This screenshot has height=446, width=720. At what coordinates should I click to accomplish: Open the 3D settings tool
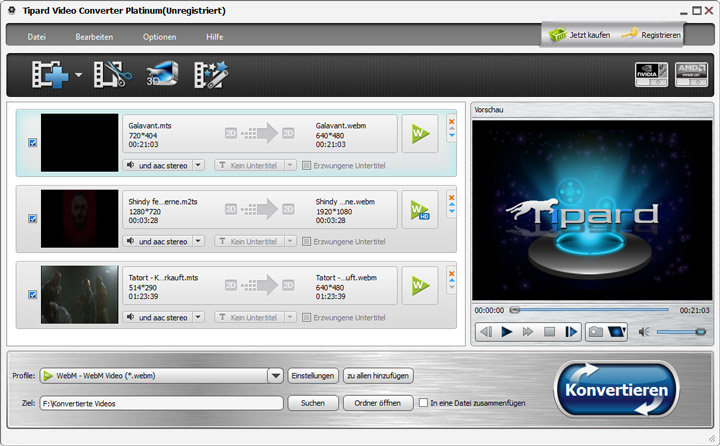coord(162,73)
